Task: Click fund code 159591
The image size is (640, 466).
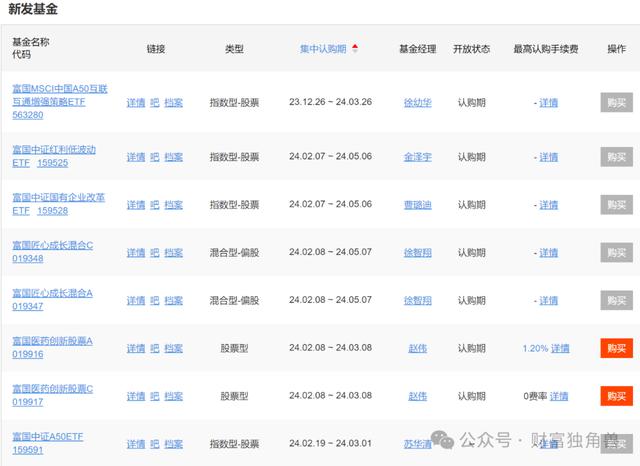Action: (x=28, y=450)
